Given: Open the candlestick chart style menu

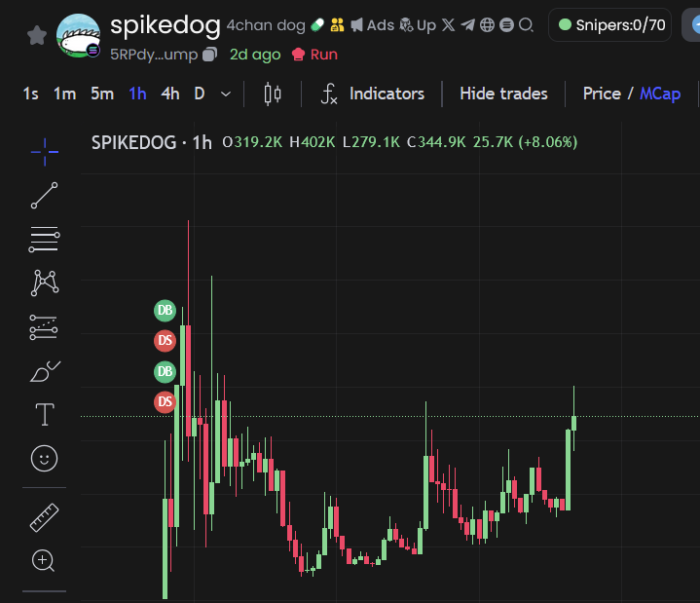Looking at the screenshot, I should 273,94.
